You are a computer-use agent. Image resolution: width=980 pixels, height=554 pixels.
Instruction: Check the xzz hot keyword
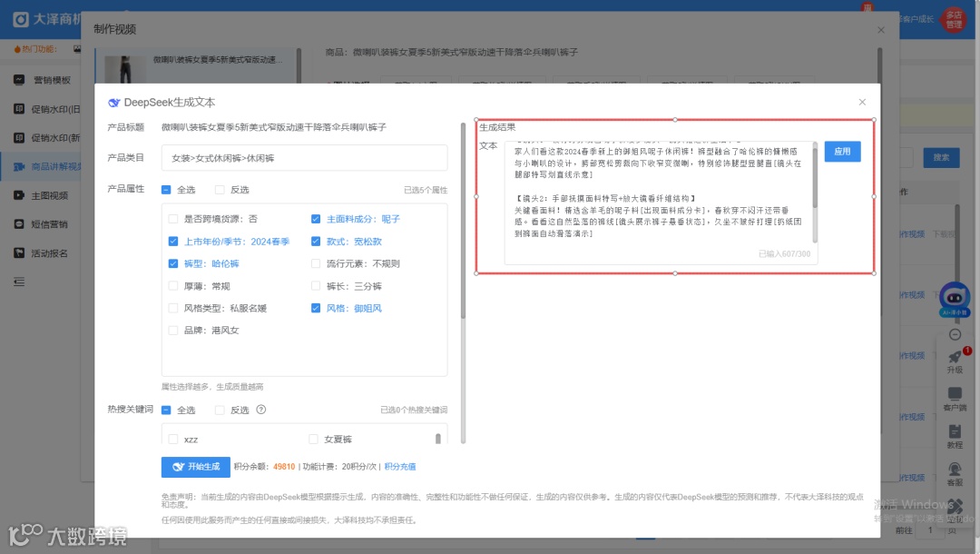173,440
